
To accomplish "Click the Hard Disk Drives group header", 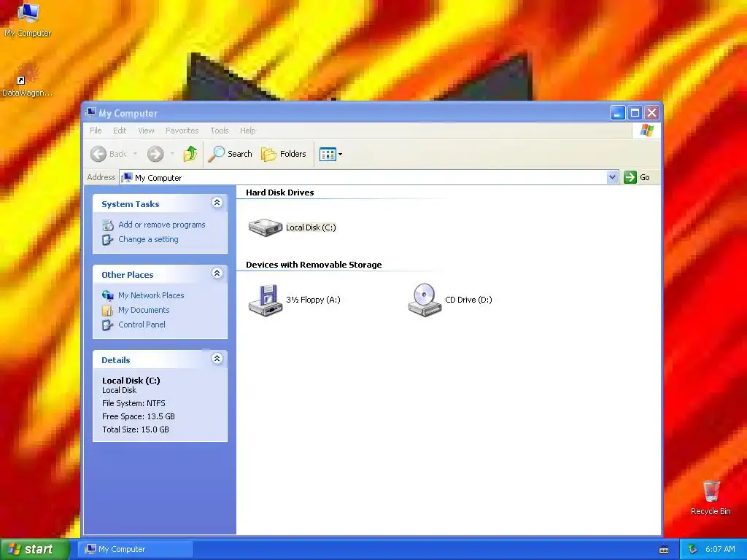I will coord(279,192).
